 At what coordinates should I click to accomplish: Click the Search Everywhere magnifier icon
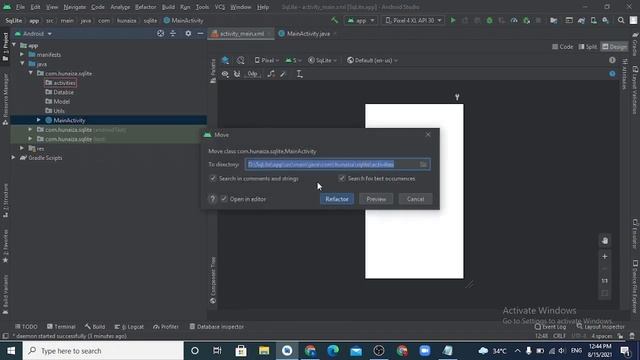[621, 20]
